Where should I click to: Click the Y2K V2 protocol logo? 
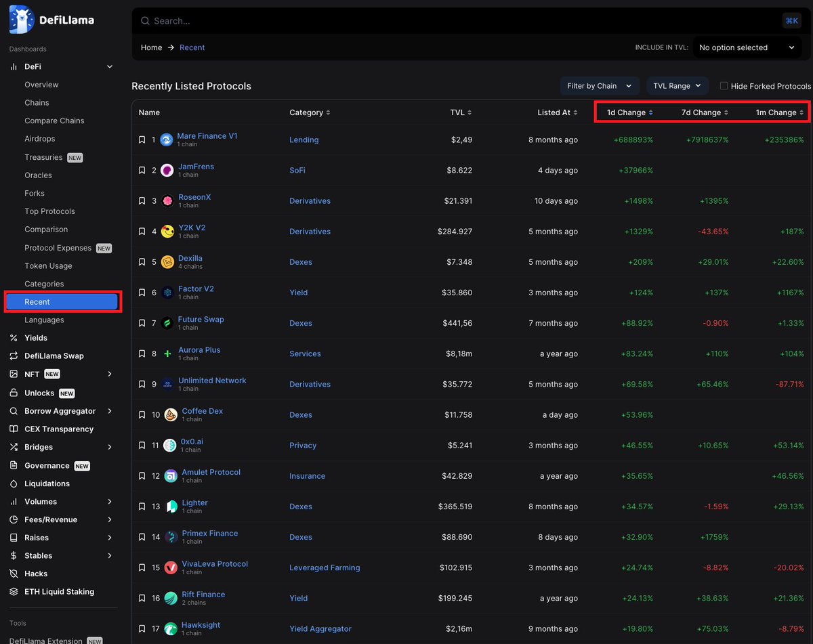click(x=167, y=232)
